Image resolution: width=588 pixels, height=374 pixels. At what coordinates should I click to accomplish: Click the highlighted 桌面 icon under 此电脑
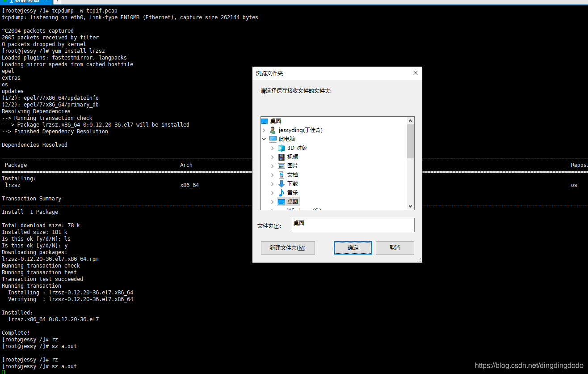coord(281,202)
